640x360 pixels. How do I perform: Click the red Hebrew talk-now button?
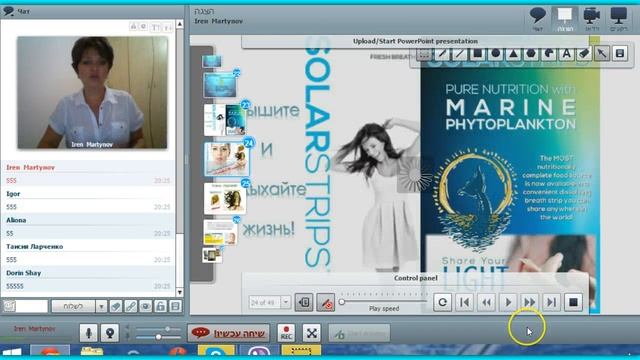click(x=229, y=333)
